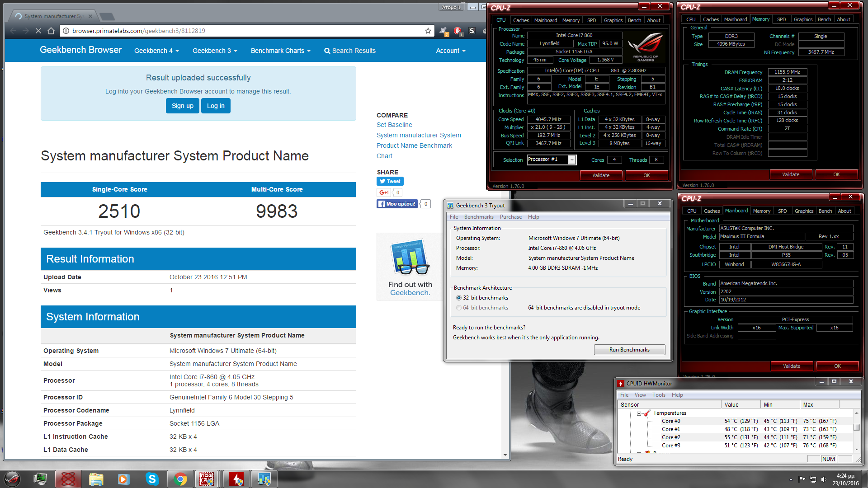Switch to ROG CPU-Z via taskbar icon
The image size is (868, 488).
coord(208,479)
